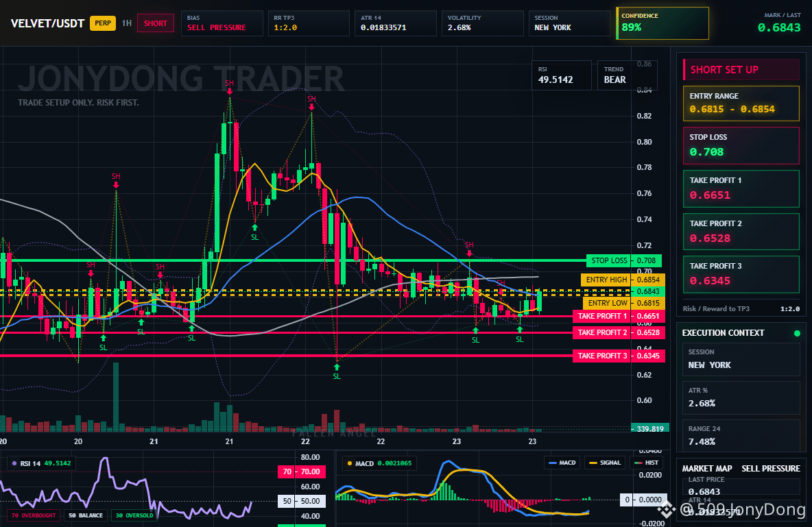Toggle the blue MACD legend item
Viewport: 812px width, 527px height.
click(x=562, y=463)
